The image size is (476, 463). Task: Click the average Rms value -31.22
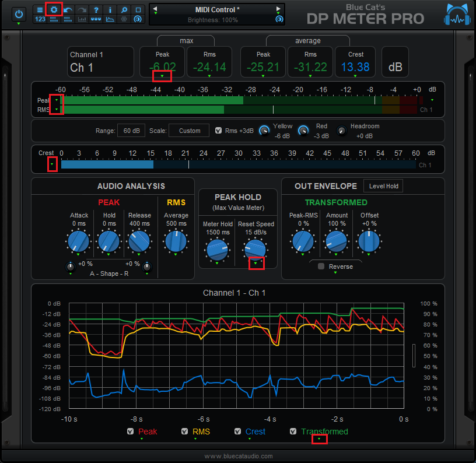click(x=310, y=66)
